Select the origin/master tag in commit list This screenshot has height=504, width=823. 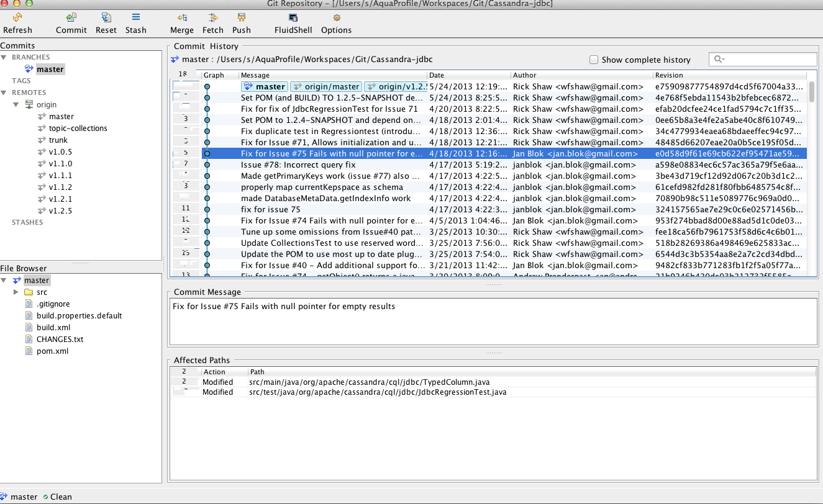[326, 87]
